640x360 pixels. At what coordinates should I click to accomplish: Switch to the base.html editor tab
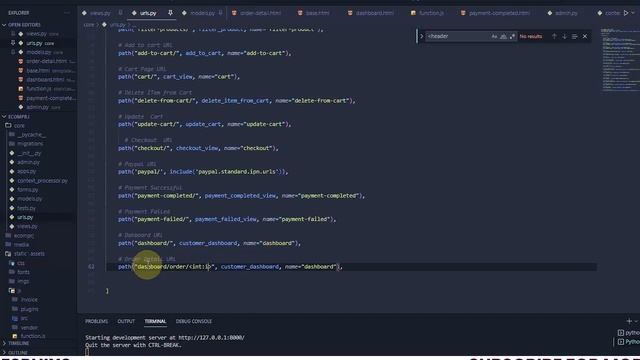(318, 13)
